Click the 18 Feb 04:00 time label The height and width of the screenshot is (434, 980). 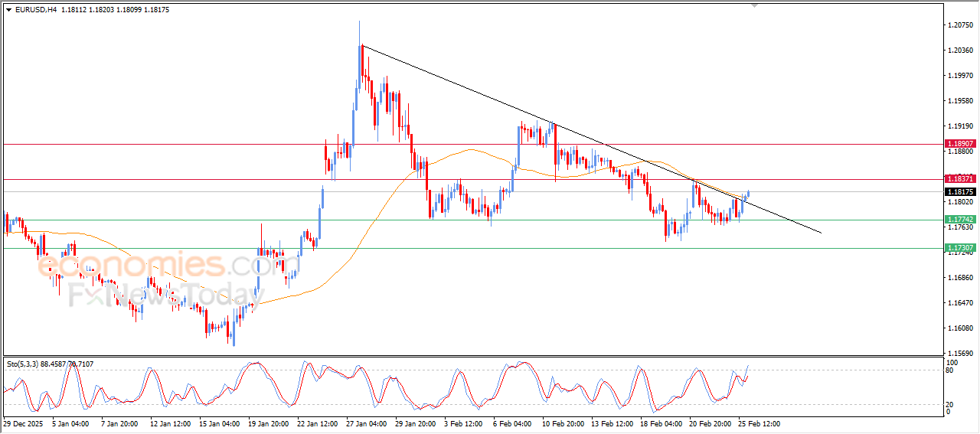(661, 423)
